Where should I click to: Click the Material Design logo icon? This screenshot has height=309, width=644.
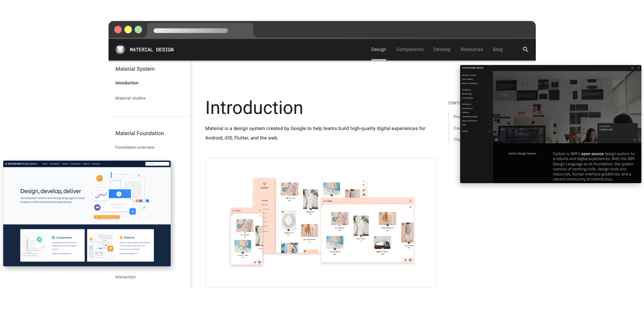point(120,49)
